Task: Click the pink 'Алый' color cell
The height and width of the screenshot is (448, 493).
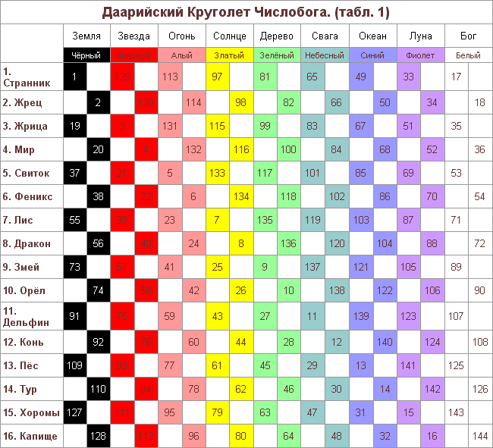Action: coord(182,55)
